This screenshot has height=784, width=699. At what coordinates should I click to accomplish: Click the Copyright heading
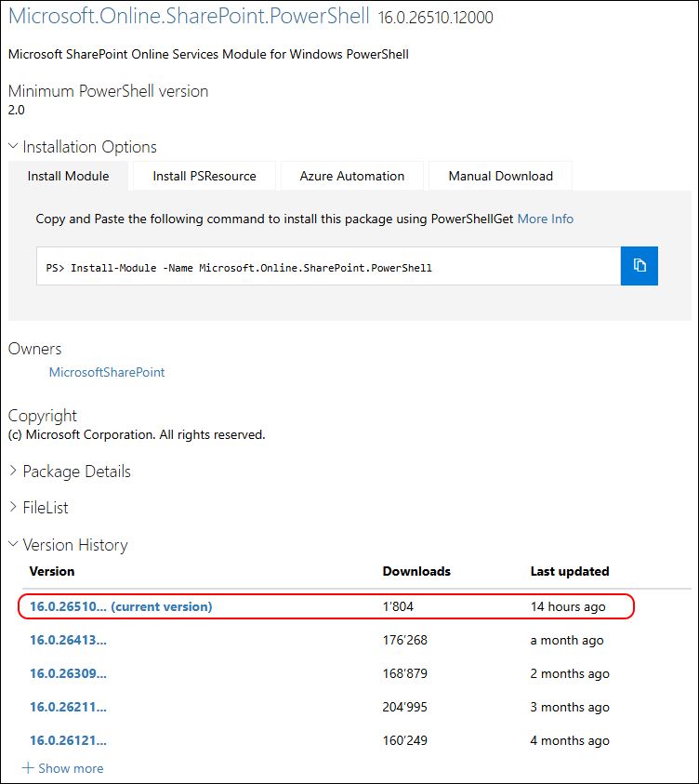pos(43,416)
